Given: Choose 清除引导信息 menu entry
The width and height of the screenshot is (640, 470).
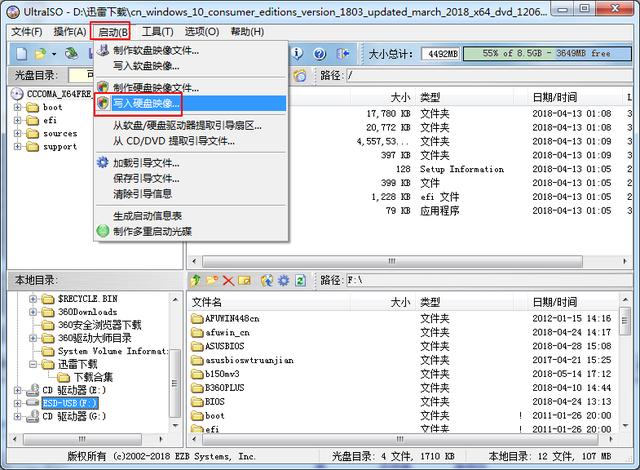Looking at the screenshot, I should tap(191, 194).
